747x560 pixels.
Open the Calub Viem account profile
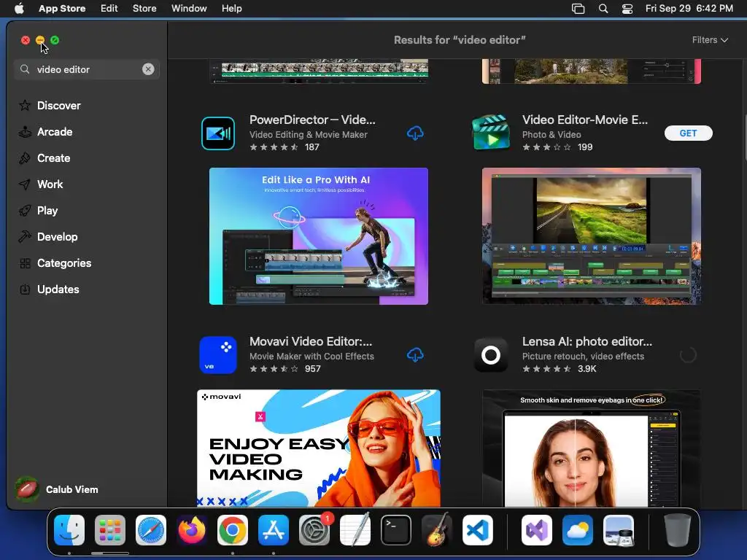pyautogui.click(x=57, y=489)
